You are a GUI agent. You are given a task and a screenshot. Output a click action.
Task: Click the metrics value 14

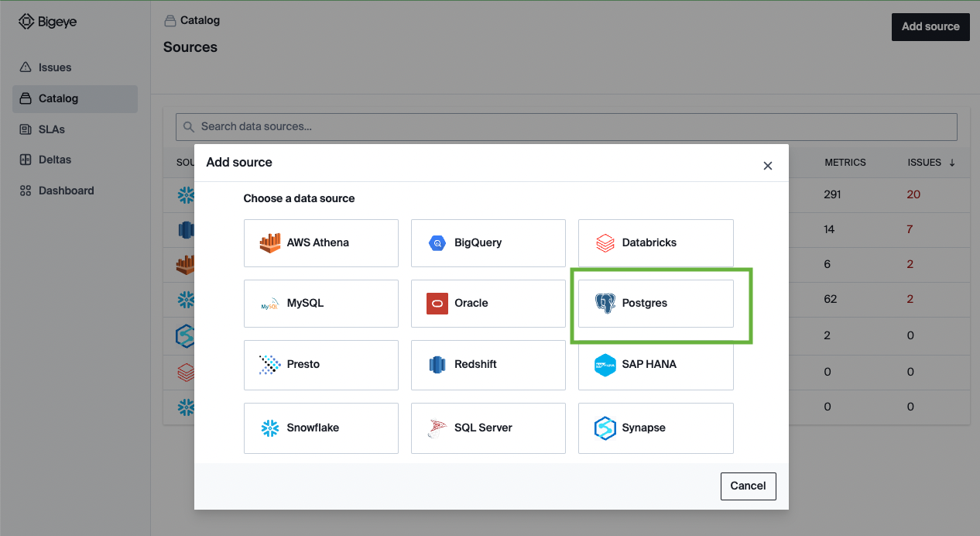[830, 229]
